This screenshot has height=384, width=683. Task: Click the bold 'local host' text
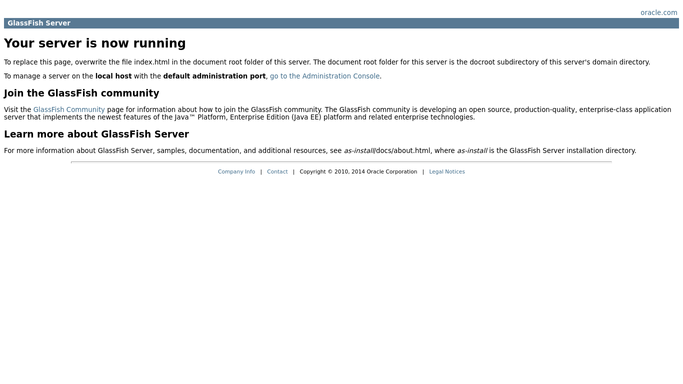tap(113, 76)
